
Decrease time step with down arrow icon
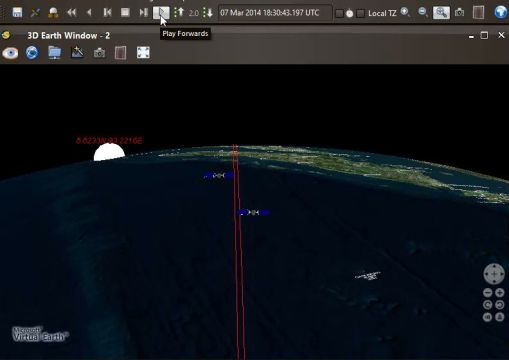tap(208, 13)
